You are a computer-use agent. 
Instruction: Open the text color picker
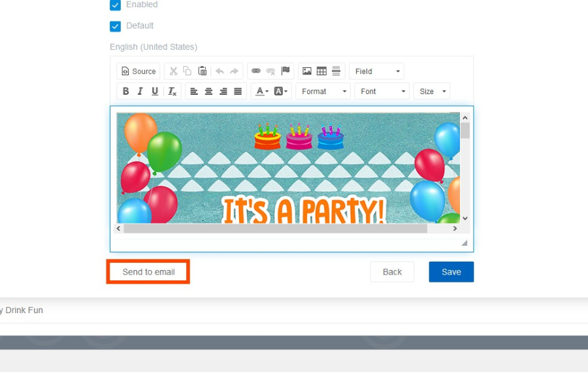(x=261, y=92)
